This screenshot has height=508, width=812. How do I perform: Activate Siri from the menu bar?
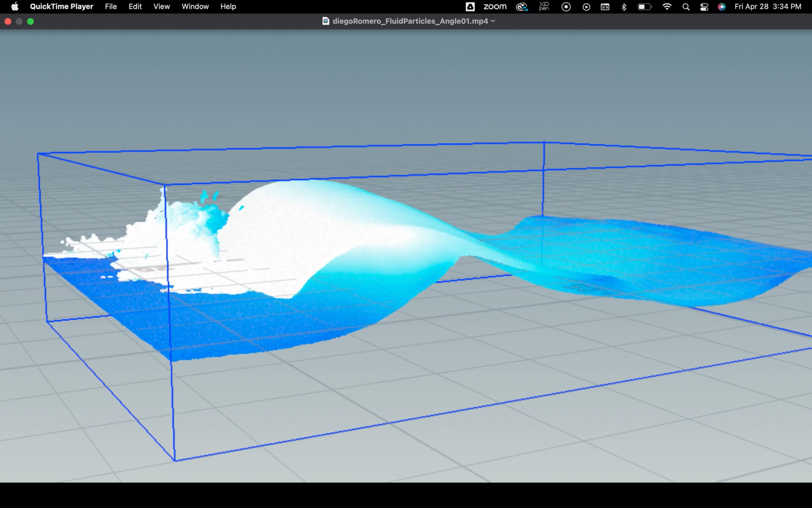tap(721, 6)
